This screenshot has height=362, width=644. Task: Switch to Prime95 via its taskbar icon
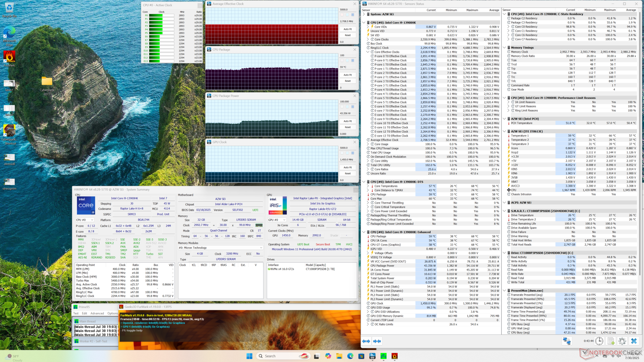point(383,356)
